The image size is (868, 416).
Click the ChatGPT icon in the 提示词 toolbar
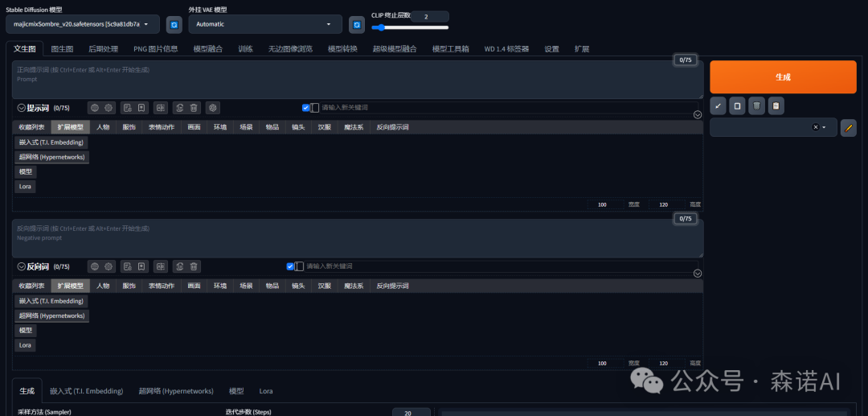[x=213, y=108]
